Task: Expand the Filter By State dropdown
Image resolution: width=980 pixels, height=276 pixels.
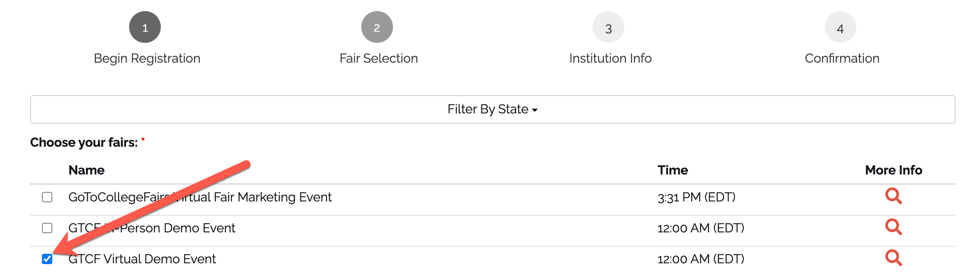Action: (x=492, y=109)
